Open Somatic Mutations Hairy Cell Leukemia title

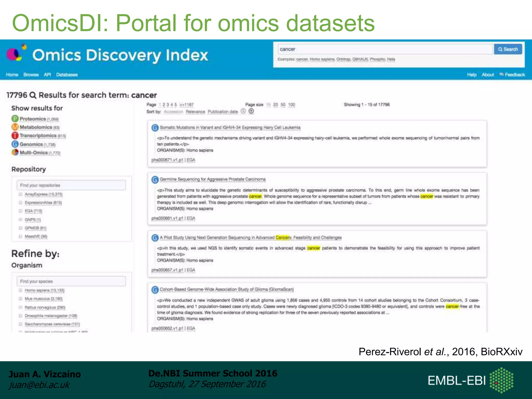(230, 128)
